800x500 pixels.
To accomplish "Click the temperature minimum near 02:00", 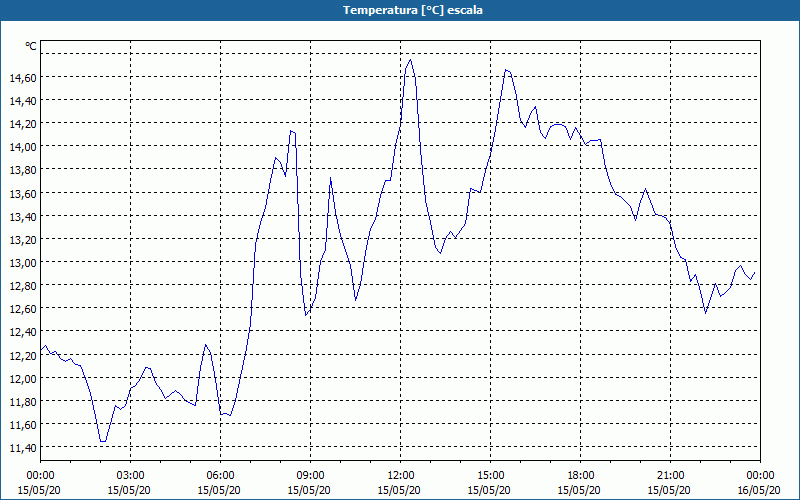I will (x=103, y=441).
